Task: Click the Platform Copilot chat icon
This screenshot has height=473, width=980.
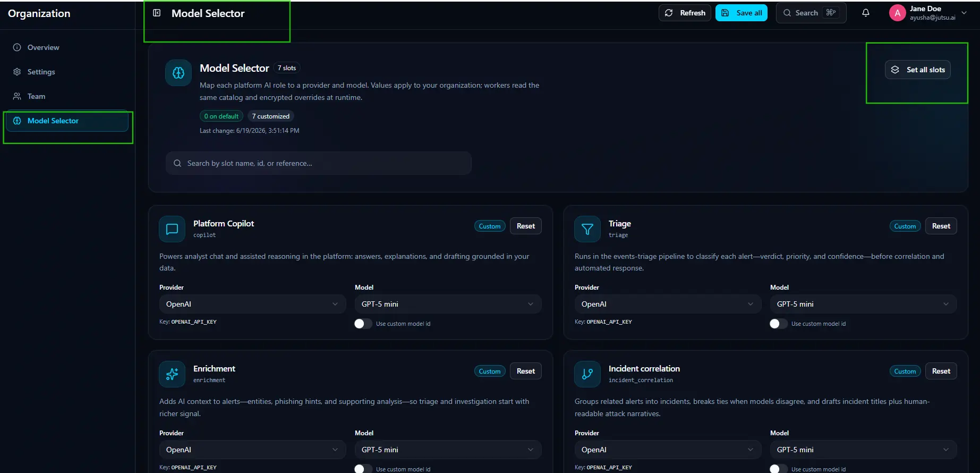Action: tap(172, 229)
